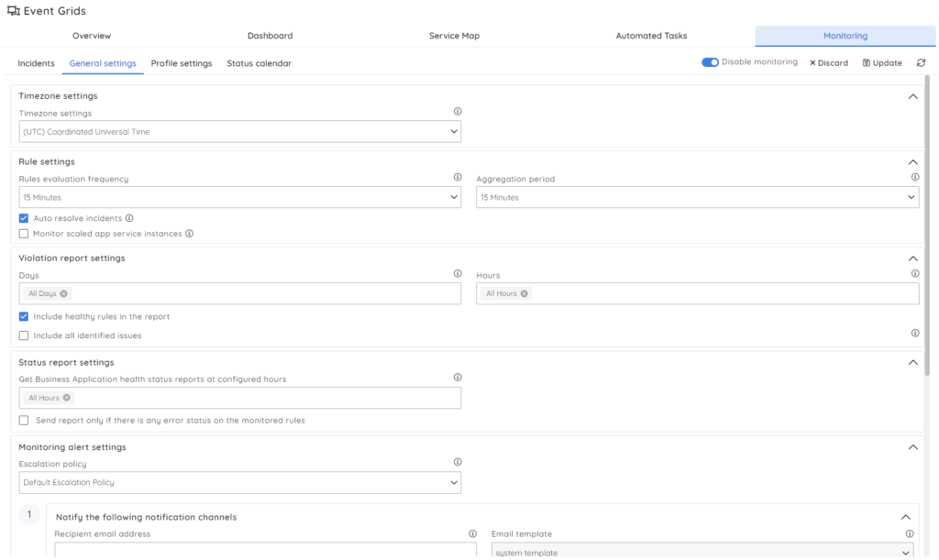Image resolution: width=939 pixels, height=560 pixels.
Task: Click info icon beside Auto resolve incidents
Action: pos(129,218)
